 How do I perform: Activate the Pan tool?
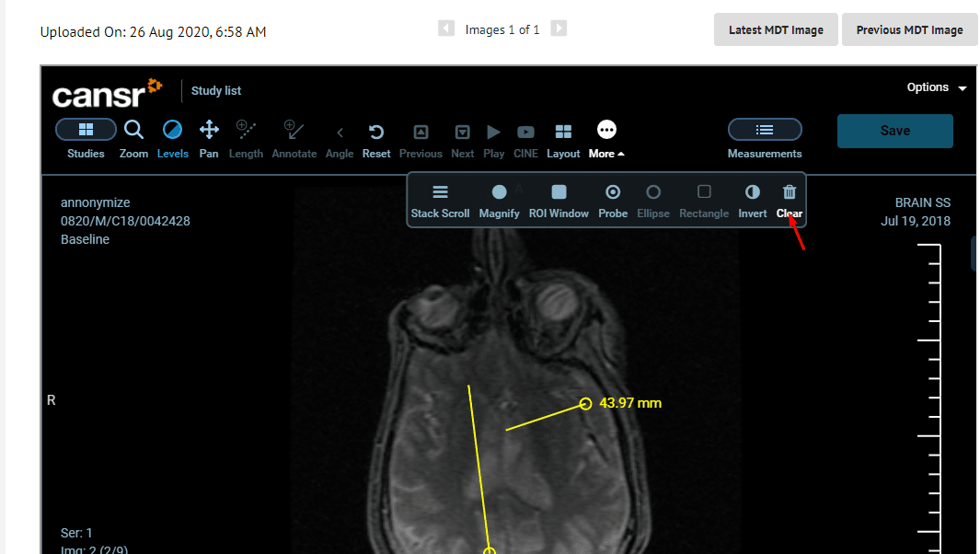pyautogui.click(x=209, y=138)
